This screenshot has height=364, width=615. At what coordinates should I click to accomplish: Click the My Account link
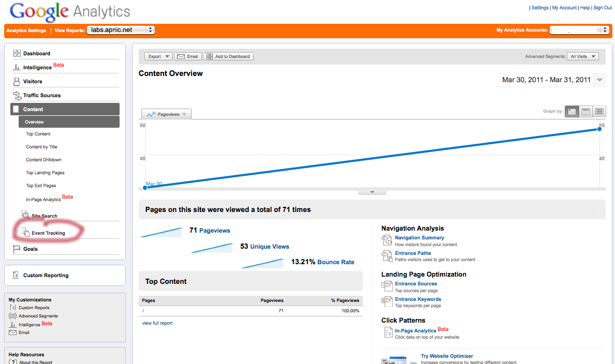[564, 8]
